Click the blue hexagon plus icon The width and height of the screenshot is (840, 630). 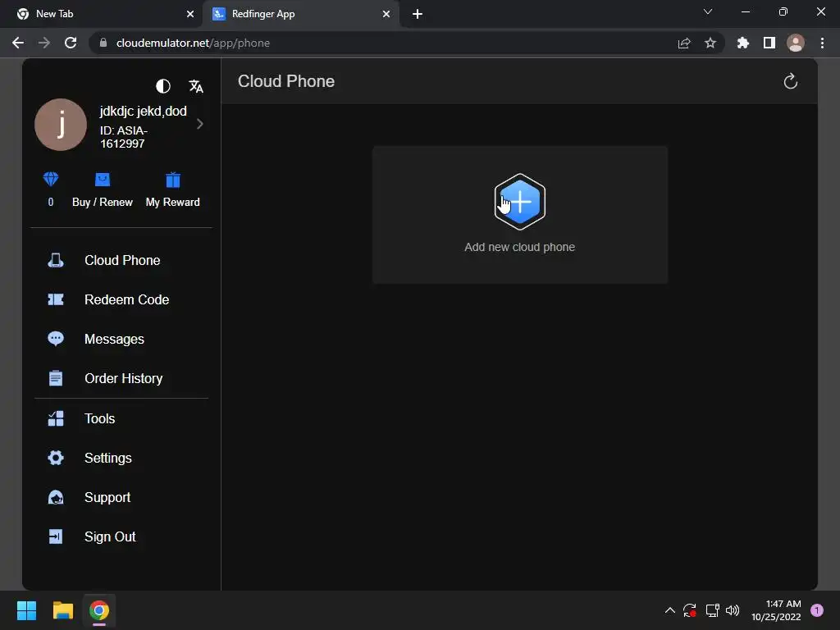(x=519, y=202)
